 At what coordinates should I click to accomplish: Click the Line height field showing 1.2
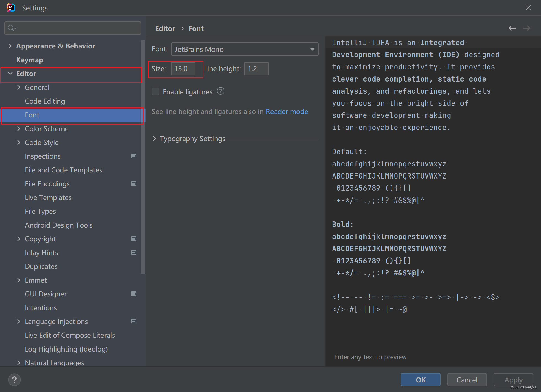tap(256, 69)
